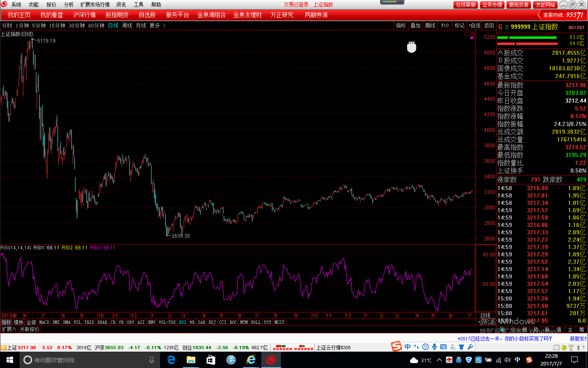Click the 业务办理 button
Viewport: 588px width, 368px height.
(x=492, y=5)
